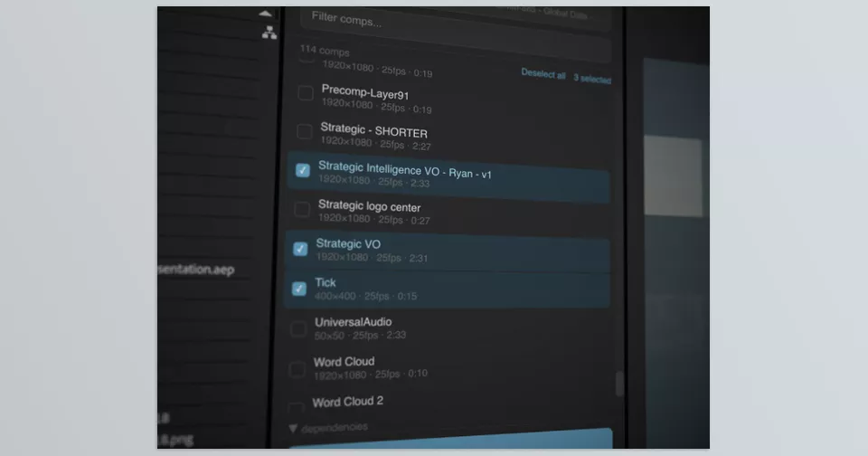The height and width of the screenshot is (456, 868).
Task: Uncheck the Strategic VO checkbox
Action: coord(300,249)
